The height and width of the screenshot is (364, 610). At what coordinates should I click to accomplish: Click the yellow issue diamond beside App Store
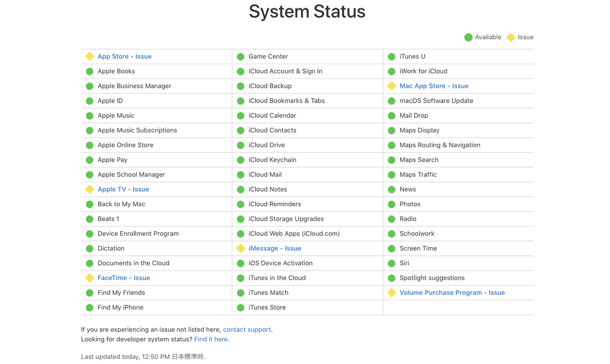pyautogui.click(x=90, y=56)
